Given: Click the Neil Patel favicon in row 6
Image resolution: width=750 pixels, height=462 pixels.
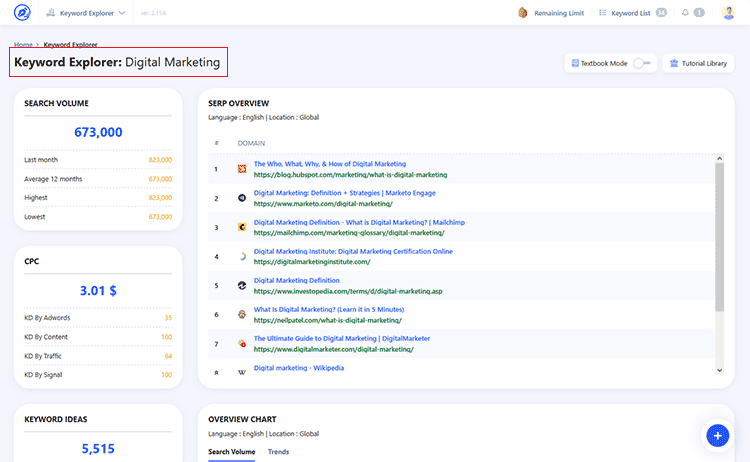Looking at the screenshot, I should tap(242, 315).
